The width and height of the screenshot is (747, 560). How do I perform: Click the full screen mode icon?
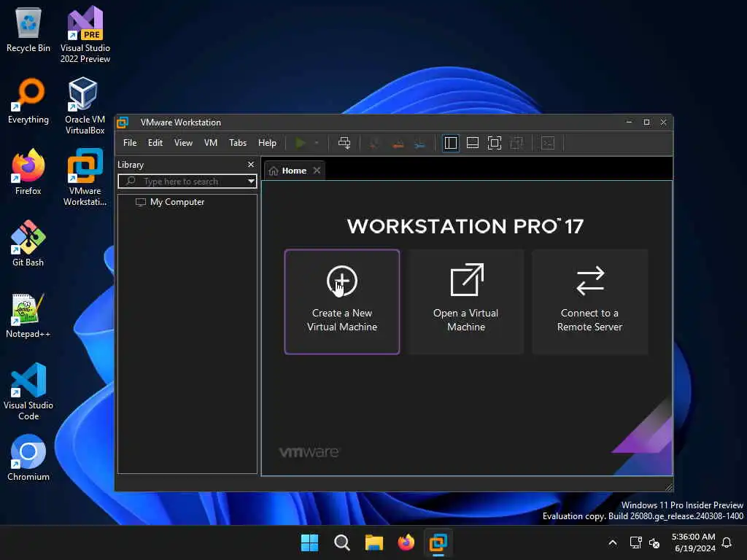tap(495, 143)
